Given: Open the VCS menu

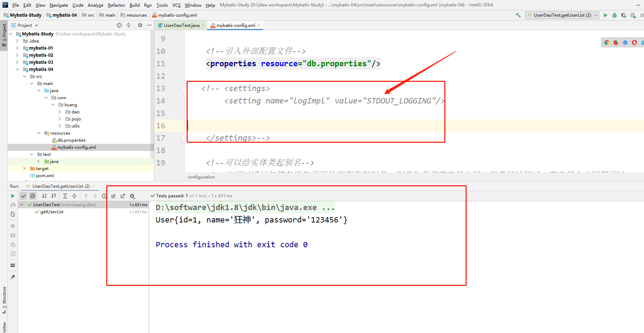Looking at the screenshot, I should tap(176, 5).
